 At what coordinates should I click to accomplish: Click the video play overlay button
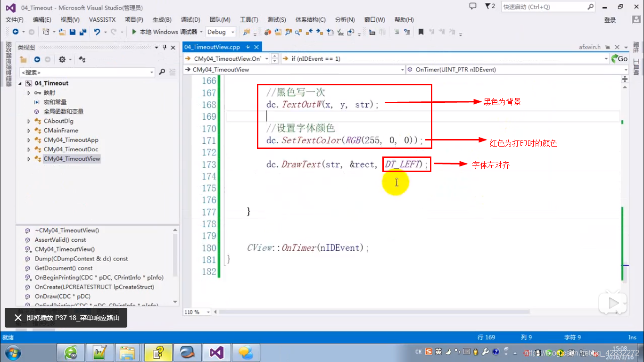(x=613, y=303)
